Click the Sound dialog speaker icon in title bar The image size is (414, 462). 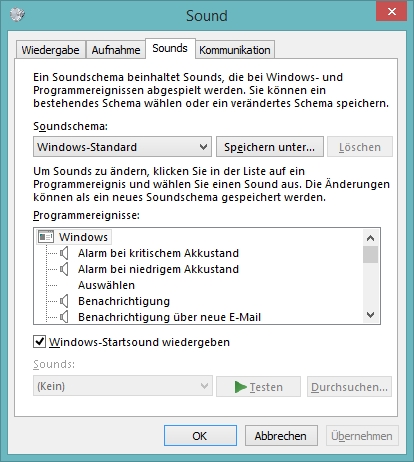[17, 14]
